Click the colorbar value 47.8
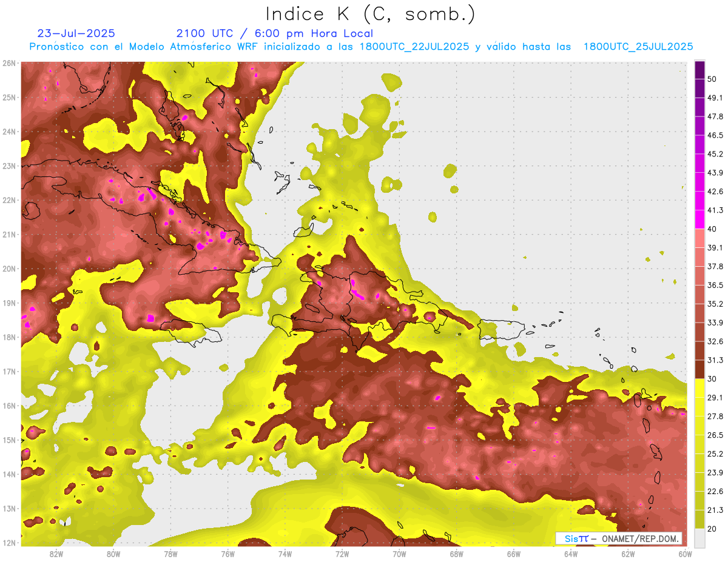 tap(715, 116)
